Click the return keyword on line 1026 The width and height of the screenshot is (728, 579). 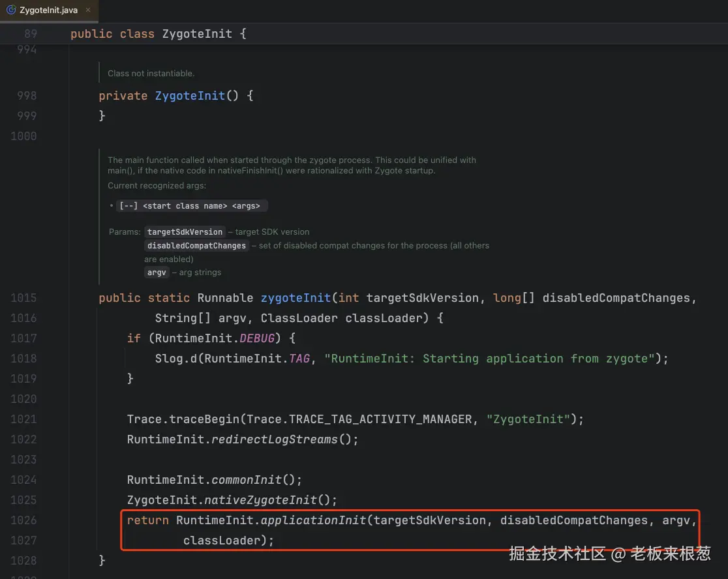tap(147, 520)
